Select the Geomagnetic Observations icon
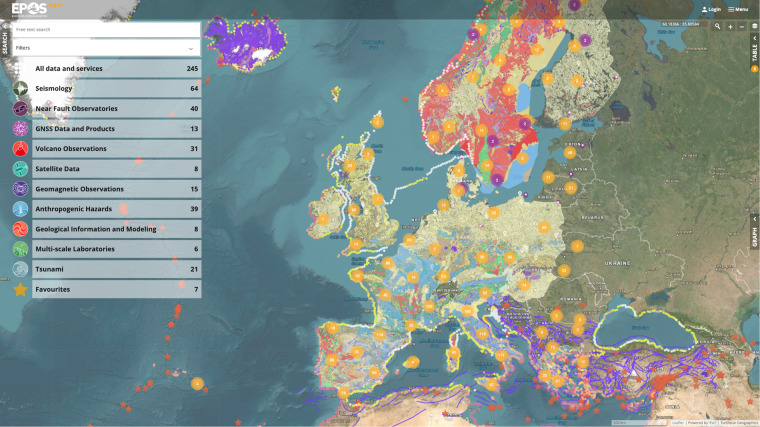 pos(20,189)
